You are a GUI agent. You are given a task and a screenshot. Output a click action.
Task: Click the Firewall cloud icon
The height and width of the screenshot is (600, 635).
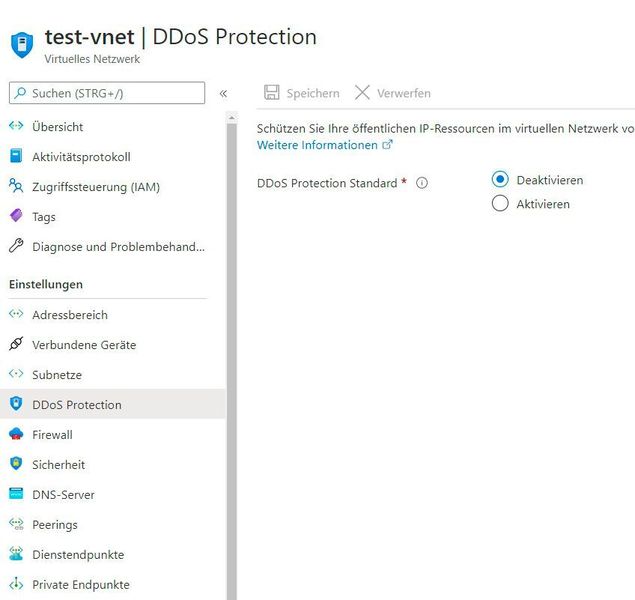15,434
